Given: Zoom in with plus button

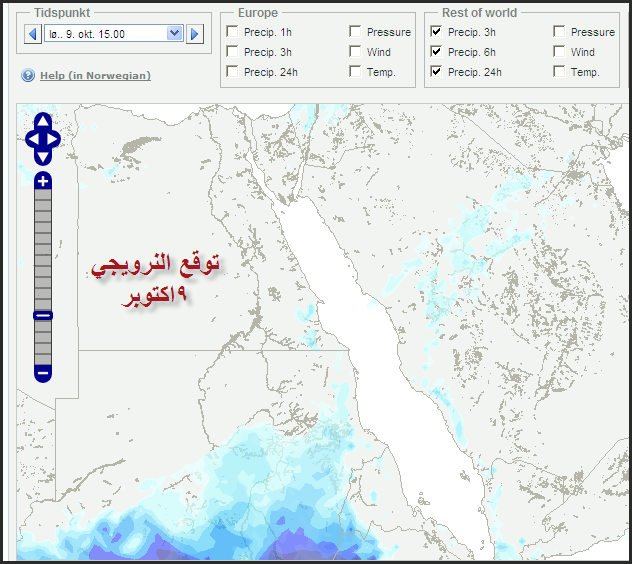Looking at the screenshot, I should coord(43,181).
